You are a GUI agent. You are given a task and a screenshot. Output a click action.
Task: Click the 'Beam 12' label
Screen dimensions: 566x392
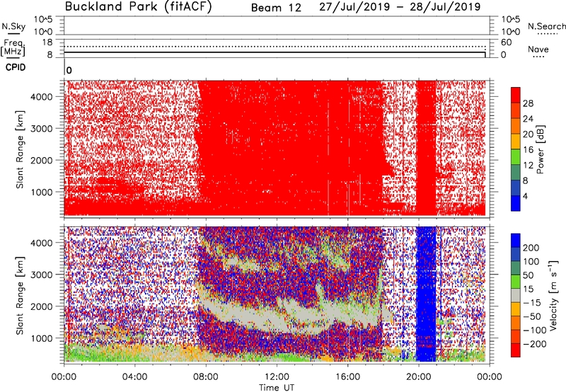276,8
